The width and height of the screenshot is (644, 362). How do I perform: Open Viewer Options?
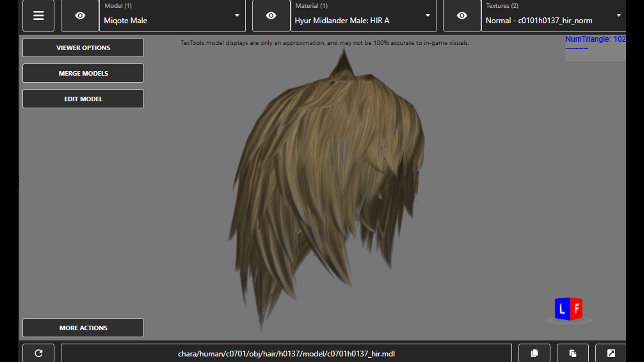(x=83, y=48)
